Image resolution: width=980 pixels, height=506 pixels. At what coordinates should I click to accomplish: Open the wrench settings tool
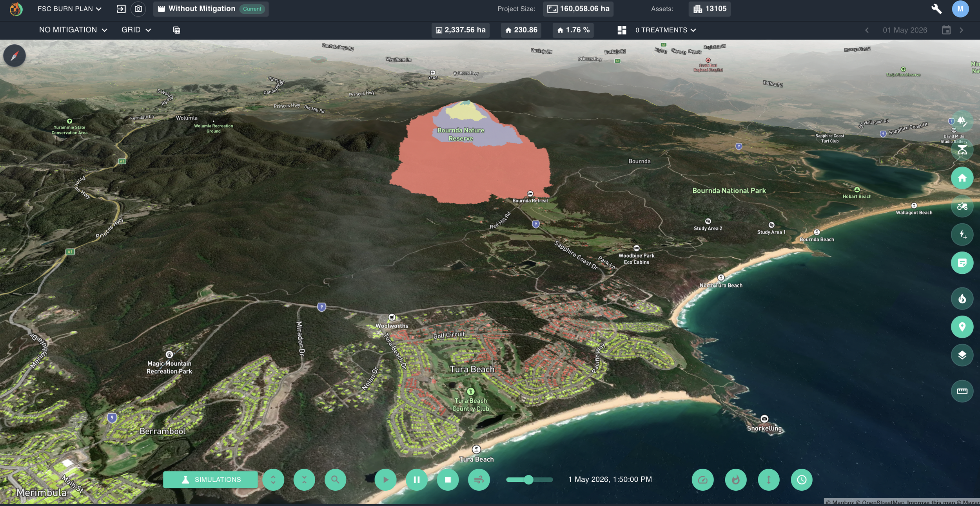coord(936,9)
